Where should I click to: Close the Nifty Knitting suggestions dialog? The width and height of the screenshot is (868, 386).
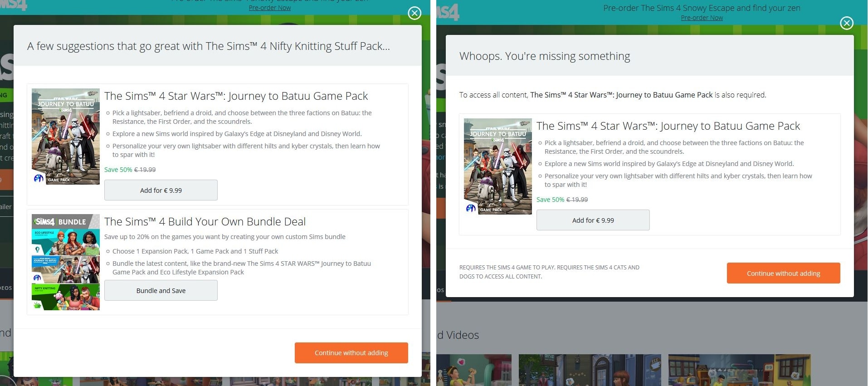pyautogui.click(x=414, y=13)
